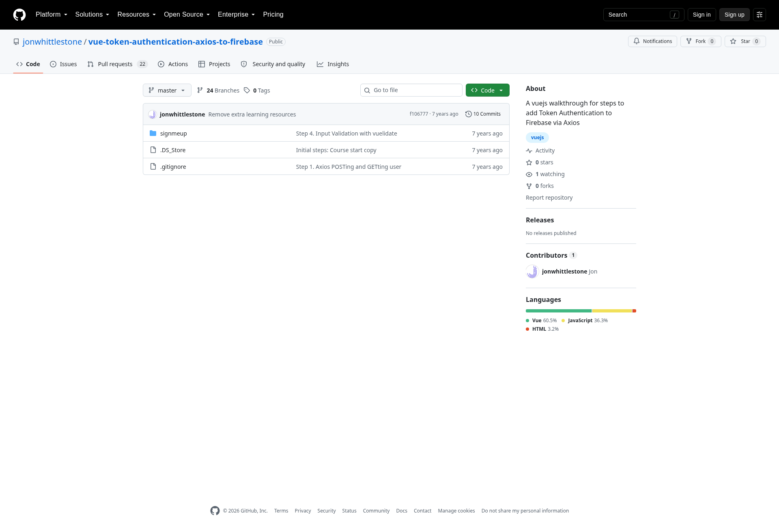Open the jonwhittlestone owner link
The width and height of the screenshot is (779, 532).
click(52, 42)
